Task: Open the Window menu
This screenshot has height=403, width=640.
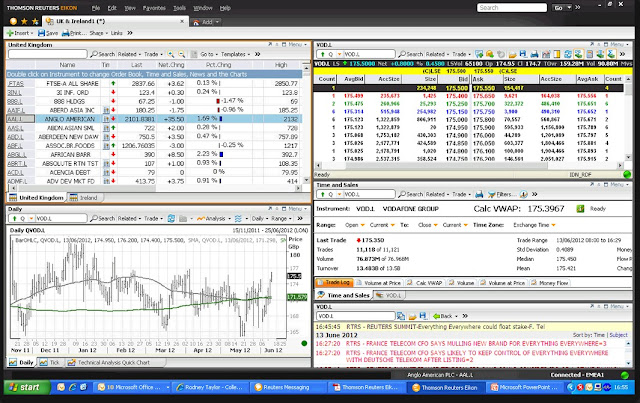Action: [x=202, y=8]
